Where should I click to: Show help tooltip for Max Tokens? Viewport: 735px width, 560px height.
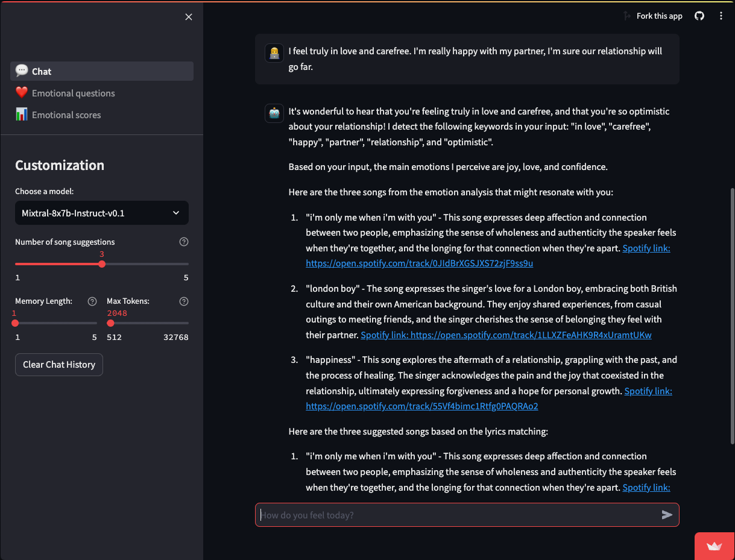184,301
